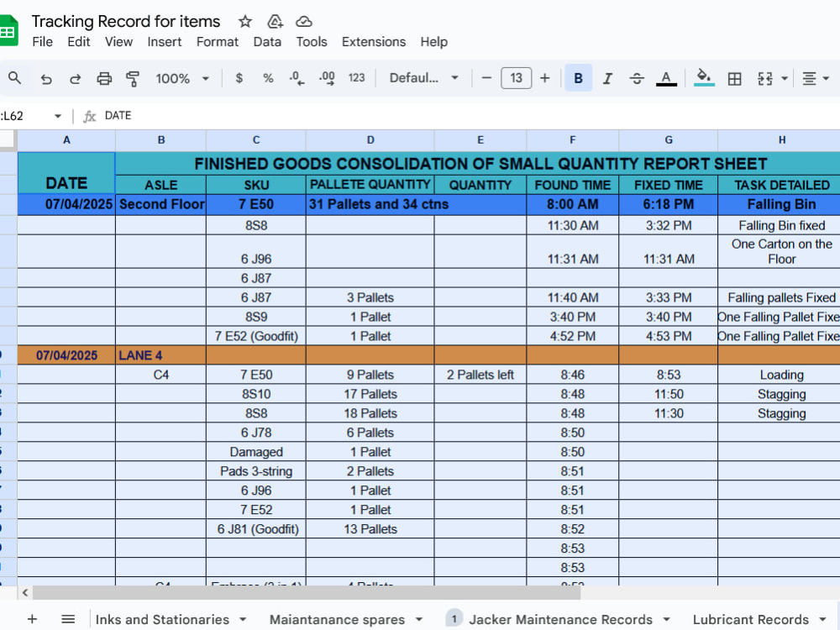Click the merge cells icon
Image resolution: width=840 pixels, height=630 pixels.
tap(764, 79)
